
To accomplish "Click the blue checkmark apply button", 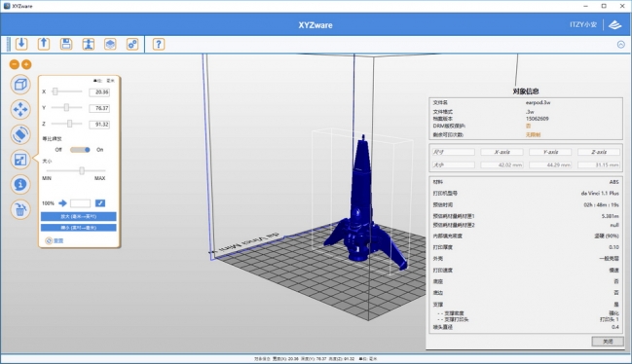I will pyautogui.click(x=100, y=203).
